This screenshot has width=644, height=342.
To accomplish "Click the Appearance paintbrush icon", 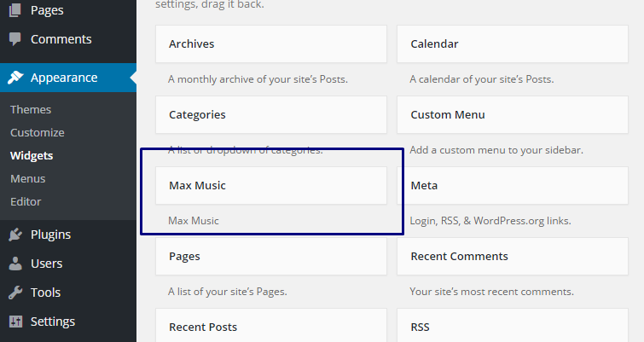I will pyautogui.click(x=15, y=78).
